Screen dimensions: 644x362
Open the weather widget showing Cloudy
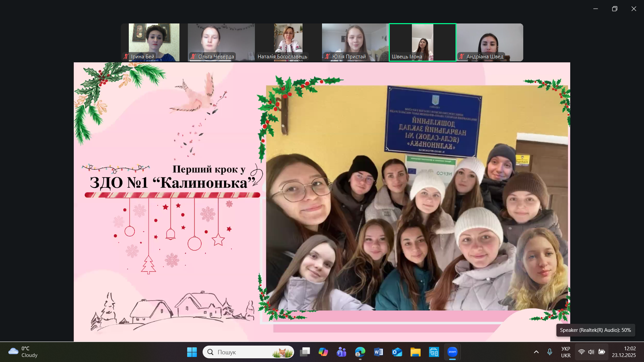[x=23, y=352]
